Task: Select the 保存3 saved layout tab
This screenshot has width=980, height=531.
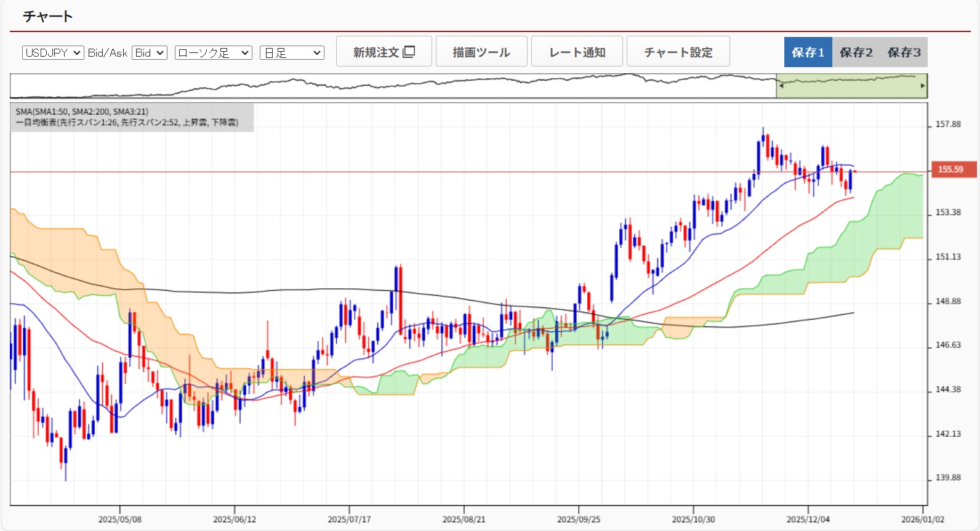Action: (x=904, y=52)
